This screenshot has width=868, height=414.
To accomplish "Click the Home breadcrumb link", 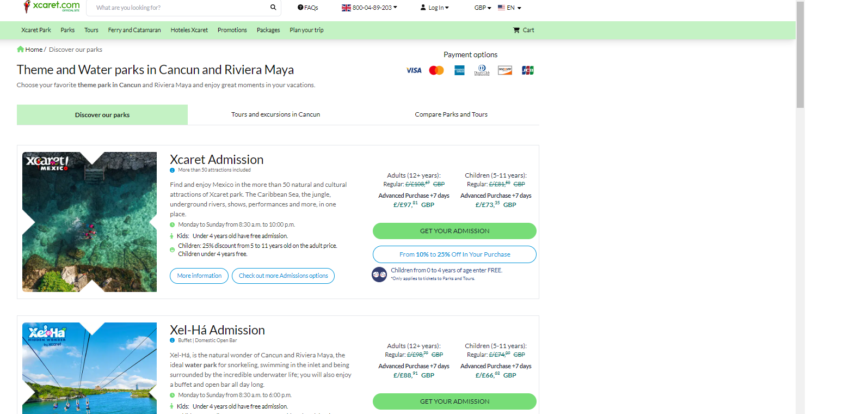I will [34, 50].
